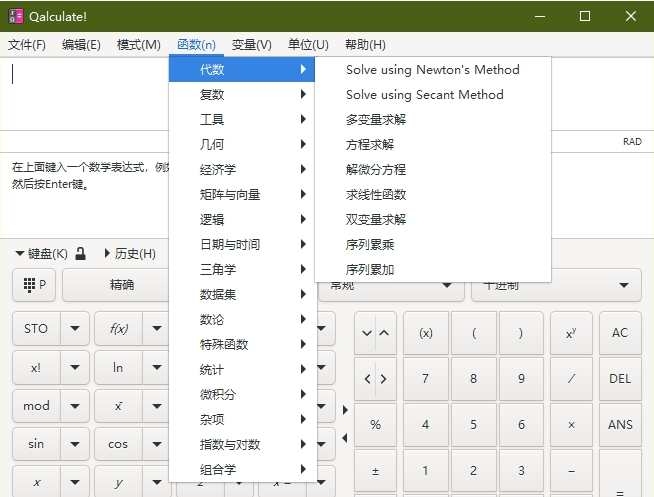Open the number base dropdown at right
The width and height of the screenshot is (654, 497).
pyautogui.click(x=624, y=285)
